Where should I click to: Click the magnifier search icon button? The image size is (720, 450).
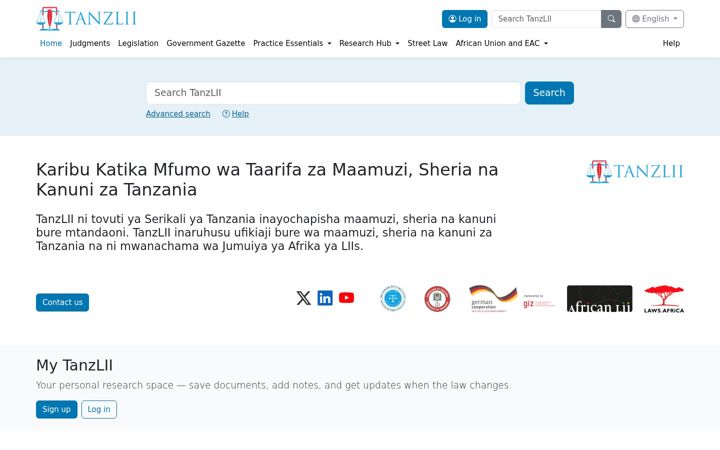click(x=611, y=19)
